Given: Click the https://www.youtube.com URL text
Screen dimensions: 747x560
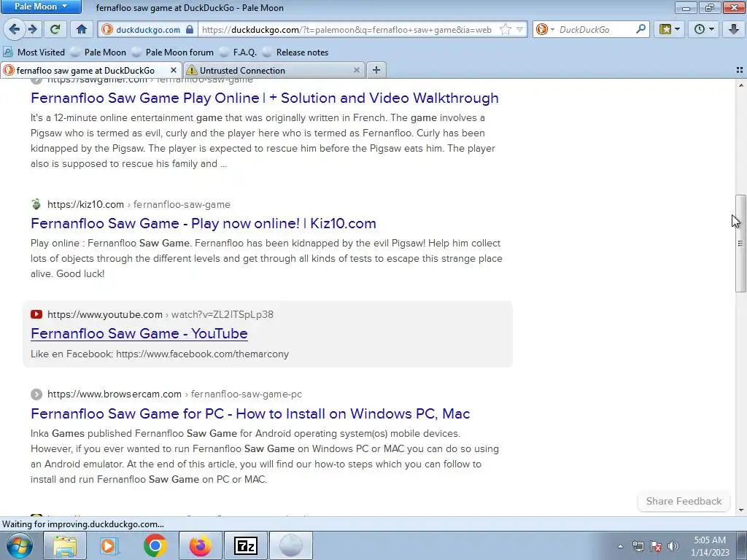Looking at the screenshot, I should (105, 315).
